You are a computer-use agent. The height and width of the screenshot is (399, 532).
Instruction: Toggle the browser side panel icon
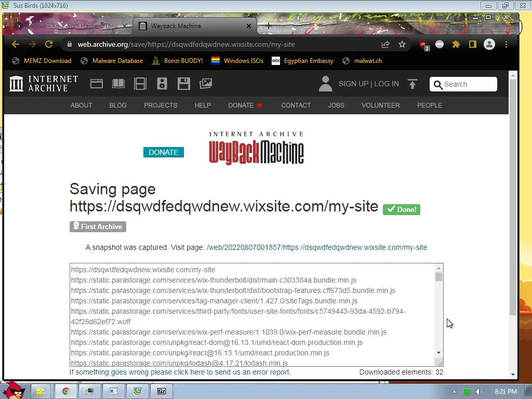click(x=473, y=45)
